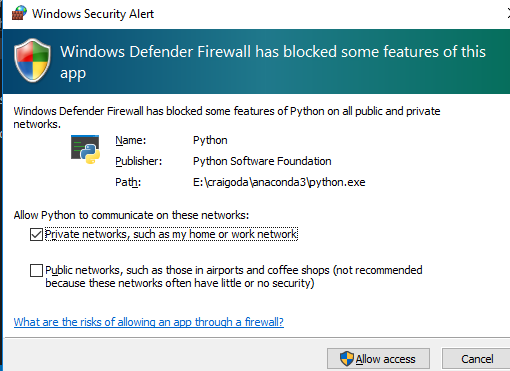510x371 pixels.
Task: Enable the Public networks checkbox
Action: coord(36,270)
